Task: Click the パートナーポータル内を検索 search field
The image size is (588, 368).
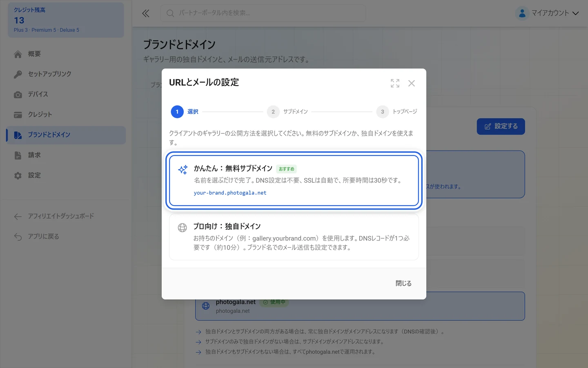Action: coord(263,13)
